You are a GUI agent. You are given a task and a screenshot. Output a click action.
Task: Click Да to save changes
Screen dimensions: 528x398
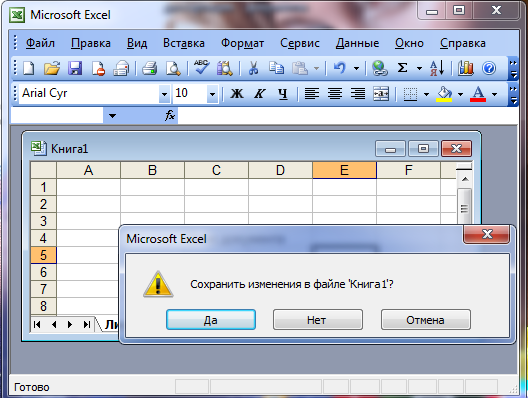[x=211, y=320]
